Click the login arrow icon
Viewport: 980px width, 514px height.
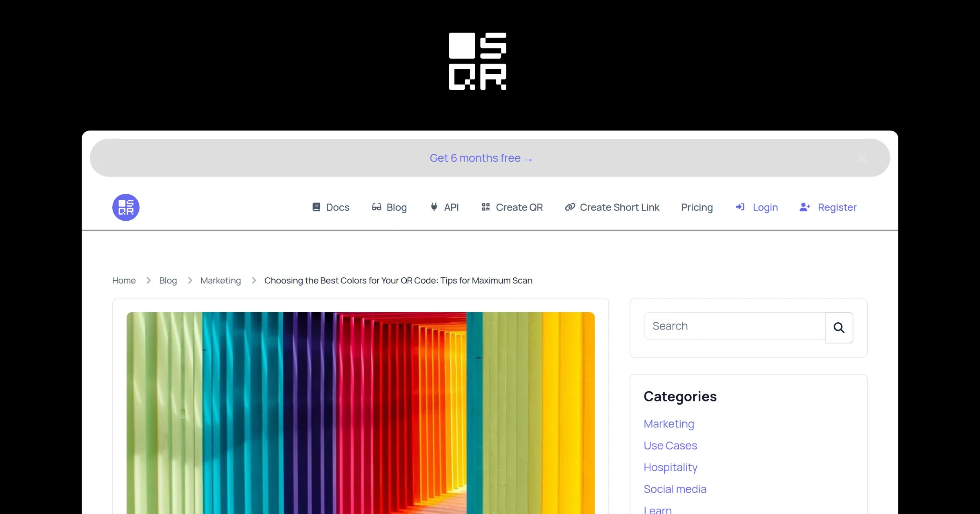[x=740, y=207]
